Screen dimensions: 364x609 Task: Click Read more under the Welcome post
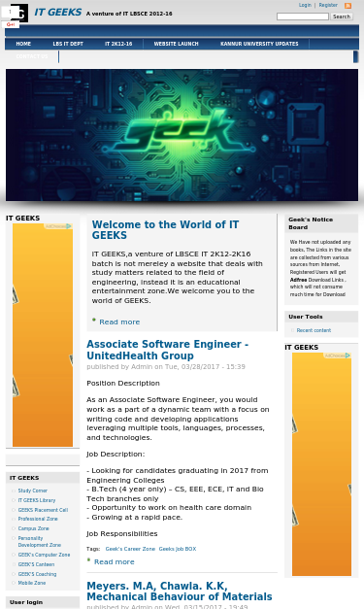(x=119, y=321)
